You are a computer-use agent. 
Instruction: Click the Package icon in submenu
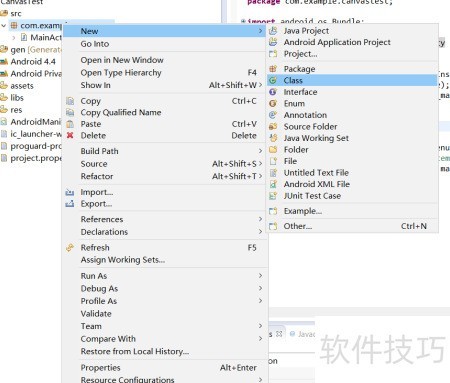[x=273, y=69]
